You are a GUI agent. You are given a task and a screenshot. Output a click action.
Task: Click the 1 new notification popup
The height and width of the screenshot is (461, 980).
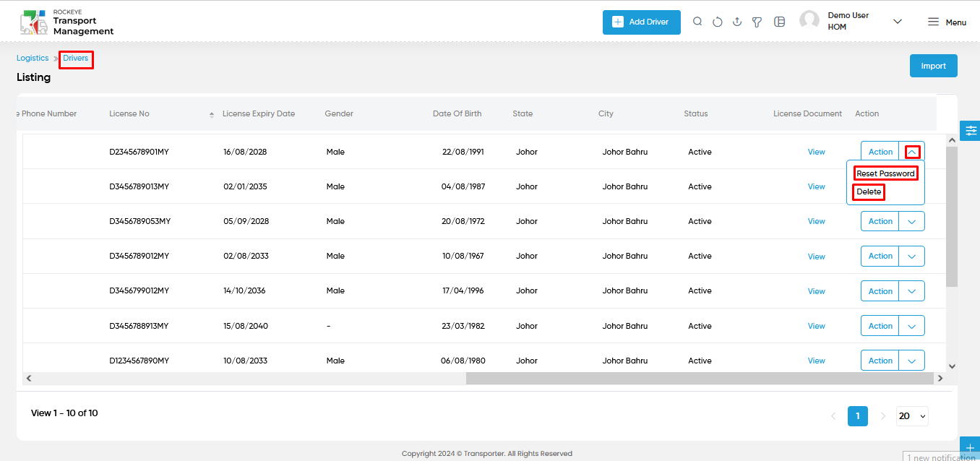click(941, 457)
